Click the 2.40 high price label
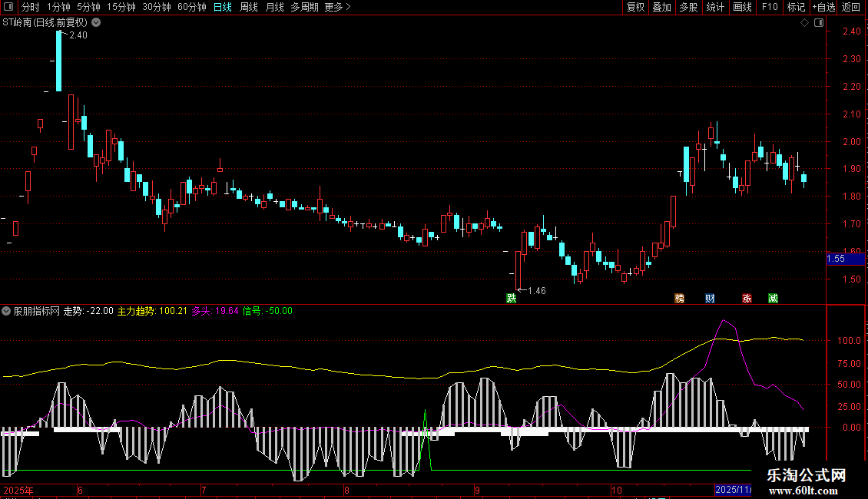 [78, 35]
